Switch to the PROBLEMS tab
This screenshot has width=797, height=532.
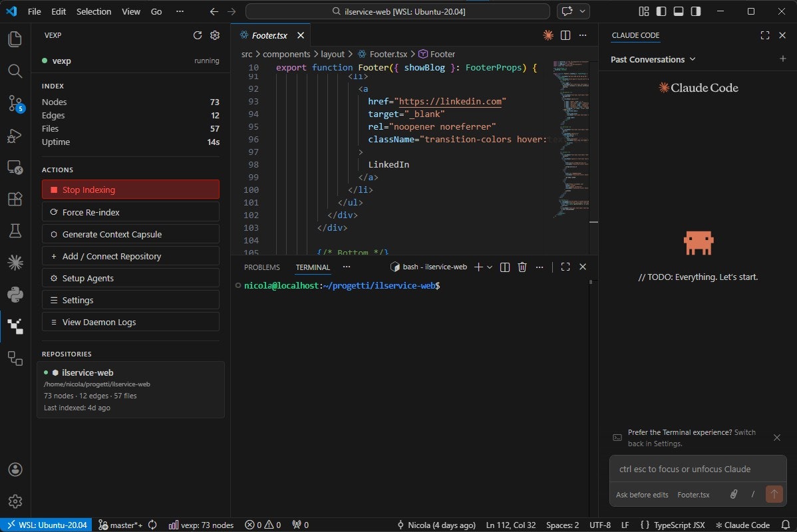point(261,267)
